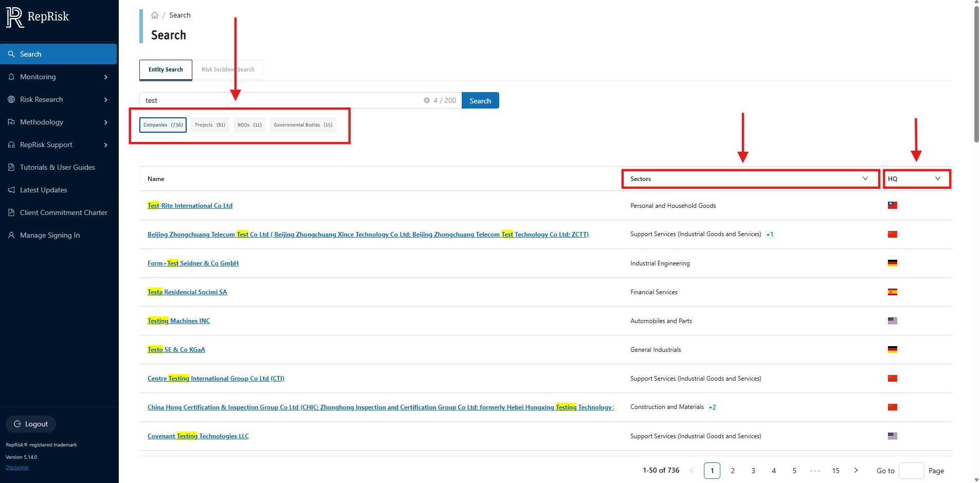This screenshot has width=980, height=483.
Task: Open the Sectors column filter dropdown
Action: click(865, 178)
